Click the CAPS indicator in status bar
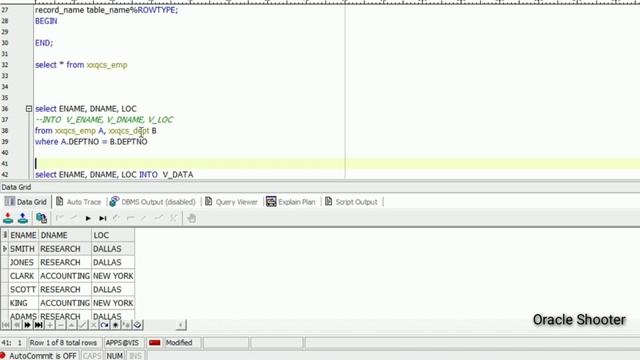 coord(92,356)
